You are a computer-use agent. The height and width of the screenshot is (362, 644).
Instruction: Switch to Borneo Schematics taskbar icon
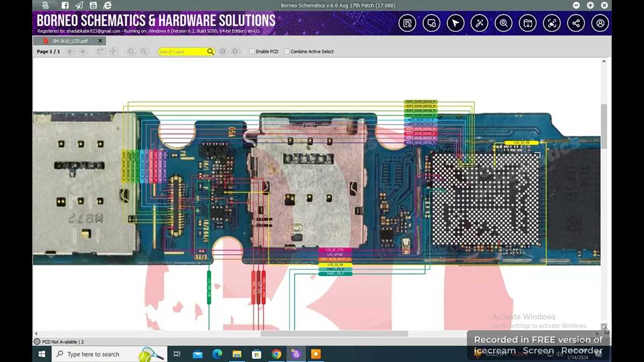[296, 354]
